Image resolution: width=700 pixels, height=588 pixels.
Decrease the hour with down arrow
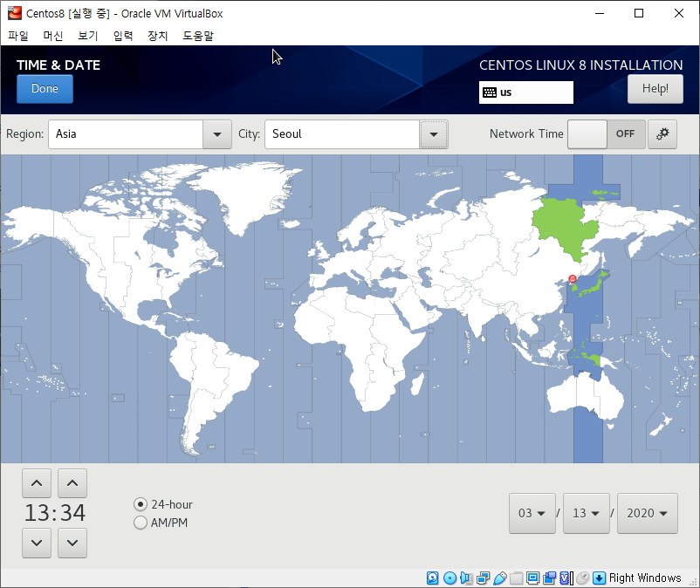37,543
